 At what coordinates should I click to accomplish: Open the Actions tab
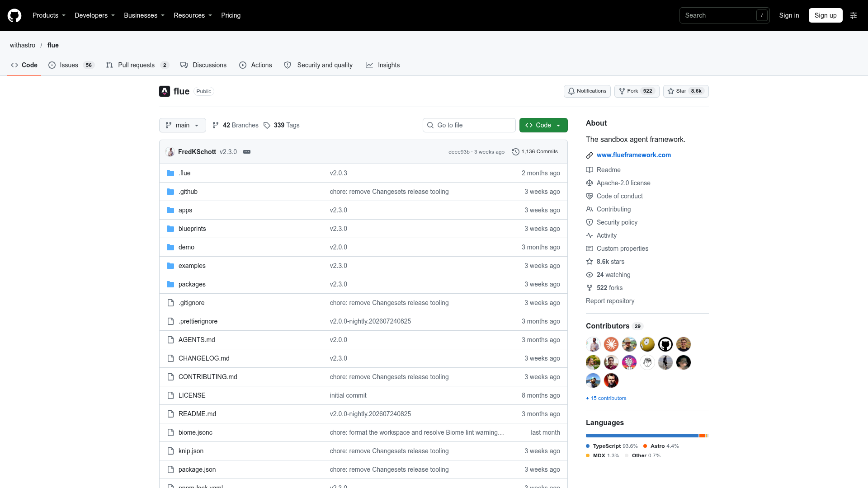coord(255,65)
